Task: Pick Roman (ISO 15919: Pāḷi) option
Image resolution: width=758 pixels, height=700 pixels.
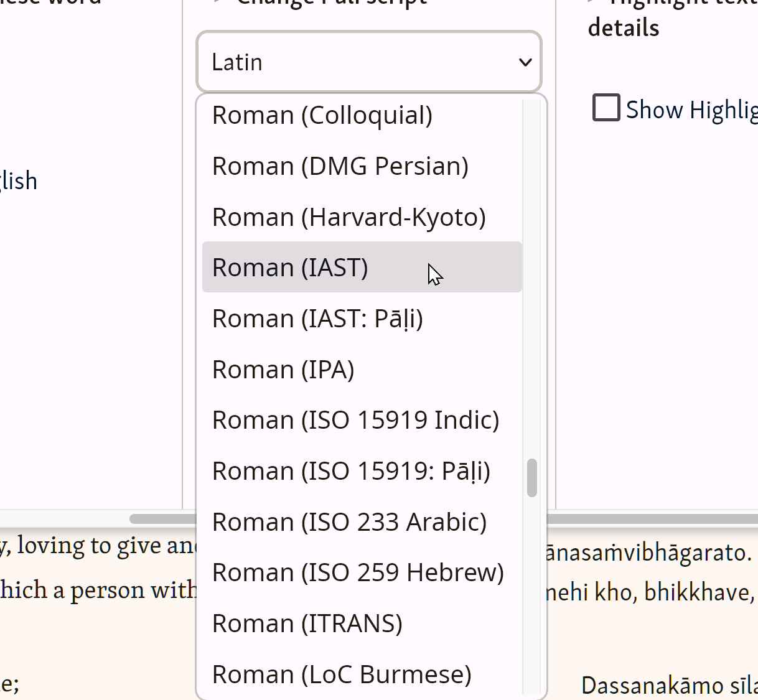Action: pyautogui.click(x=351, y=472)
